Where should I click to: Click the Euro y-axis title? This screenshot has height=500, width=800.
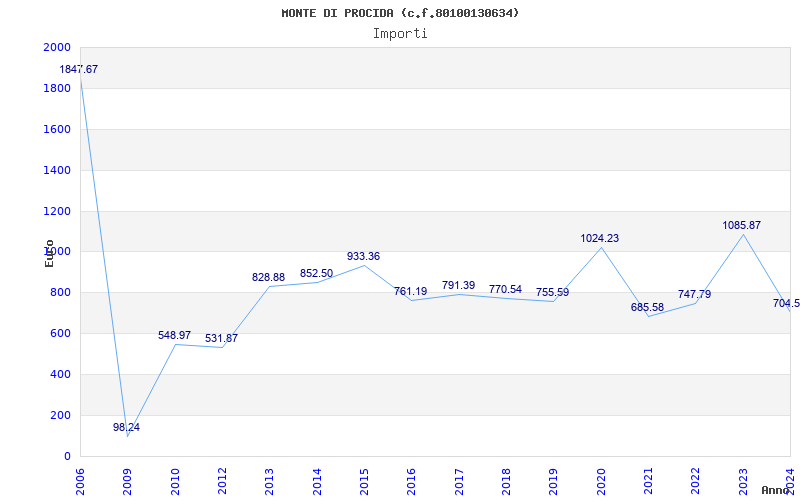(49, 253)
